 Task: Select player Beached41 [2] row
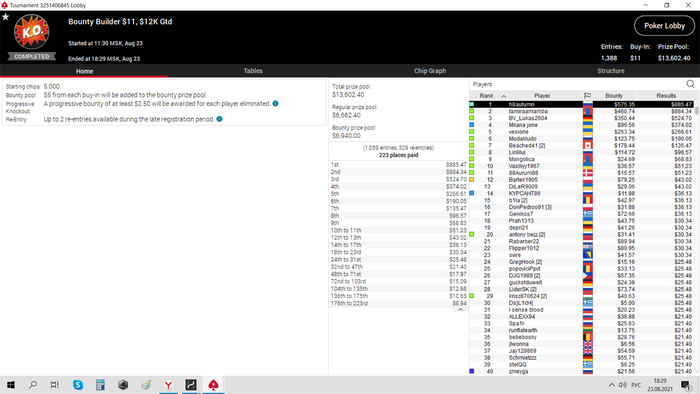click(x=582, y=145)
